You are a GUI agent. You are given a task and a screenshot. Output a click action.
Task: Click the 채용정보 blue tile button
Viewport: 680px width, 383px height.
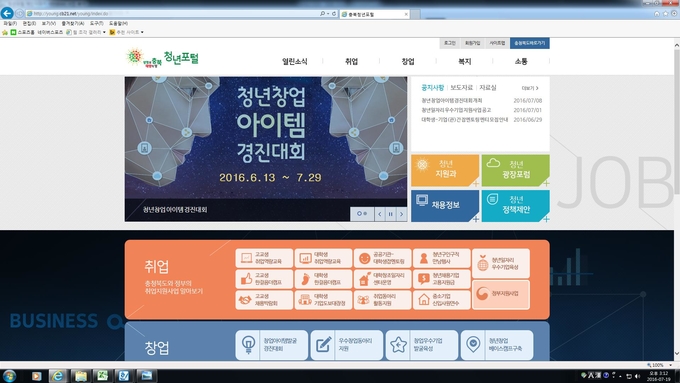click(x=445, y=206)
